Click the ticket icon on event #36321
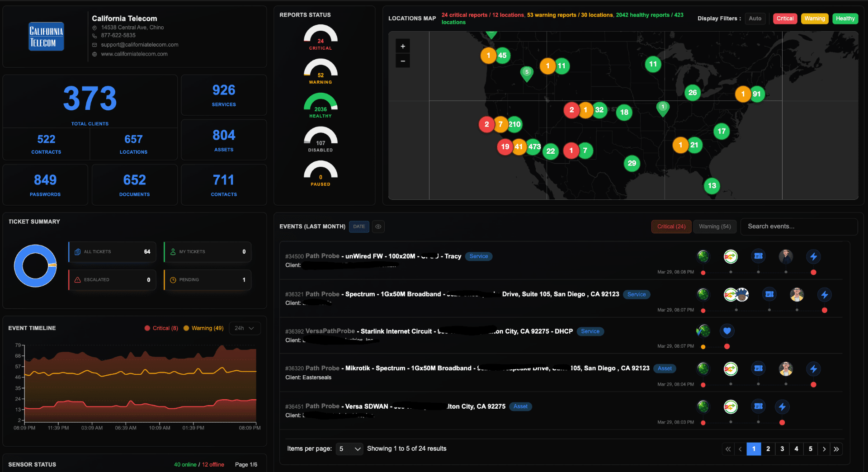The width and height of the screenshot is (868, 472). [x=770, y=294]
